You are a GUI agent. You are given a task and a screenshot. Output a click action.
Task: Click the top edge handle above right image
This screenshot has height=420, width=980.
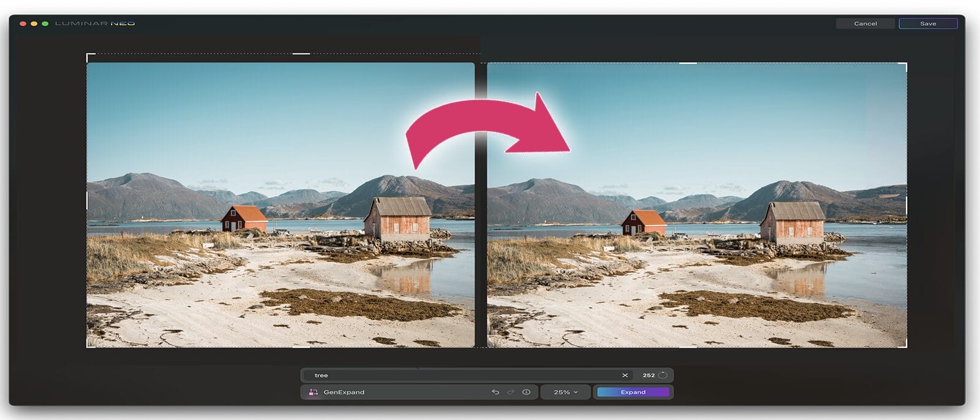coord(688,63)
